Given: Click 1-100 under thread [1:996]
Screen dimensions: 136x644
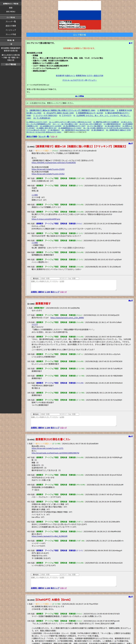Looking at the screenshot, I should click(x=47, y=292).
